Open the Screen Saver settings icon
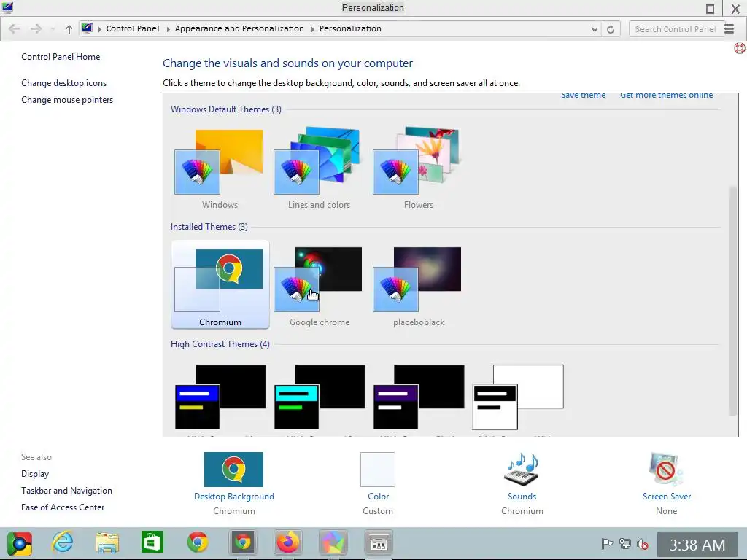The height and width of the screenshot is (560, 747). (666, 470)
